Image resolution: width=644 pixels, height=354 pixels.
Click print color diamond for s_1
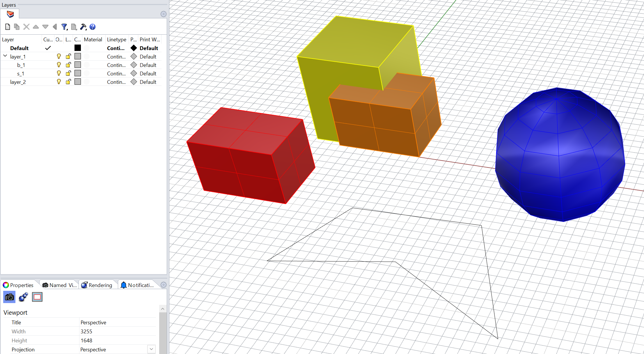coord(134,73)
